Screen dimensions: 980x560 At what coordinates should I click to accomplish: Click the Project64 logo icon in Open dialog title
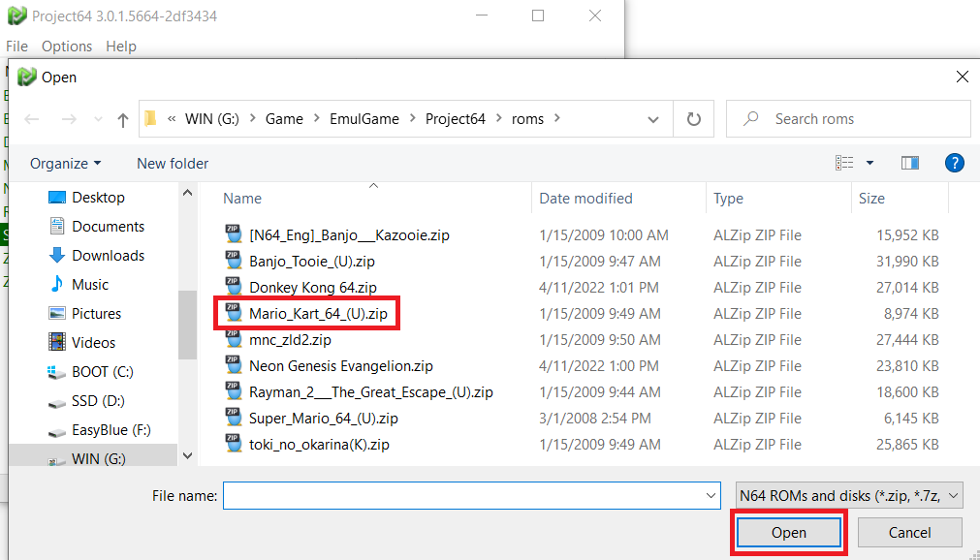click(26, 77)
